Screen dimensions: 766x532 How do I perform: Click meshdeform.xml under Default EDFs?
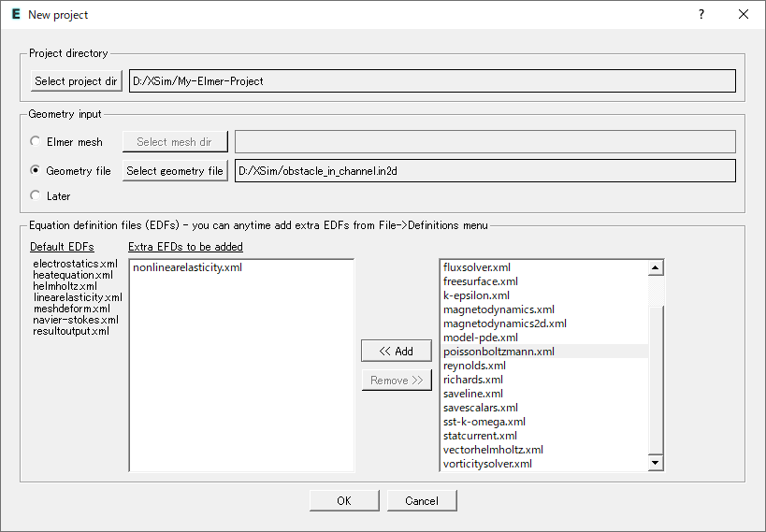point(72,309)
